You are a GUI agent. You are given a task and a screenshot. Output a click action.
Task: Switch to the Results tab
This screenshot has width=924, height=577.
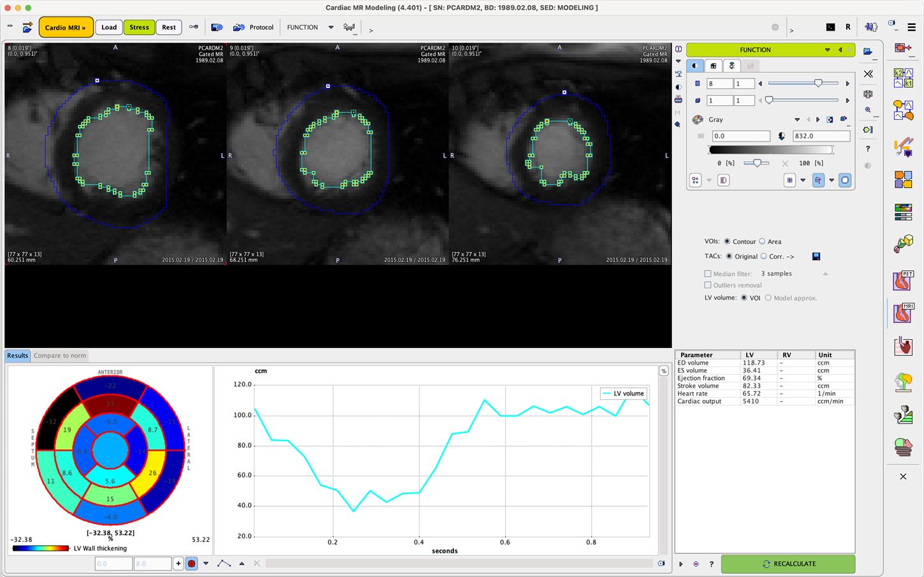click(x=18, y=356)
